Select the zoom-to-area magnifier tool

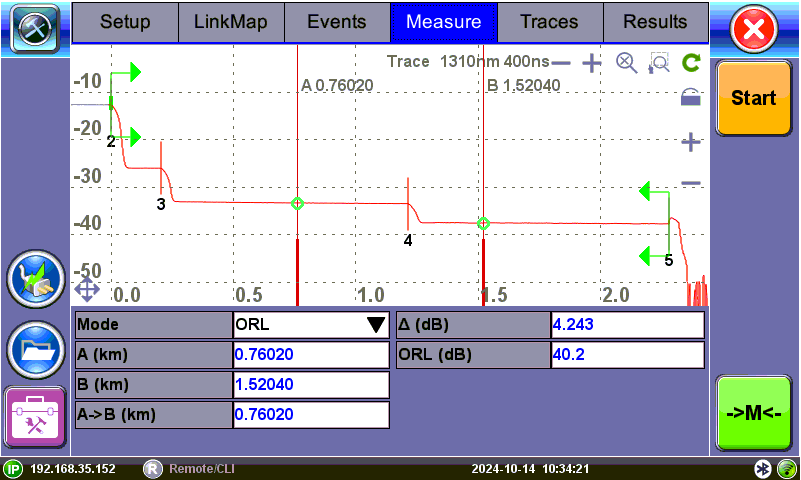pyautogui.click(x=658, y=63)
